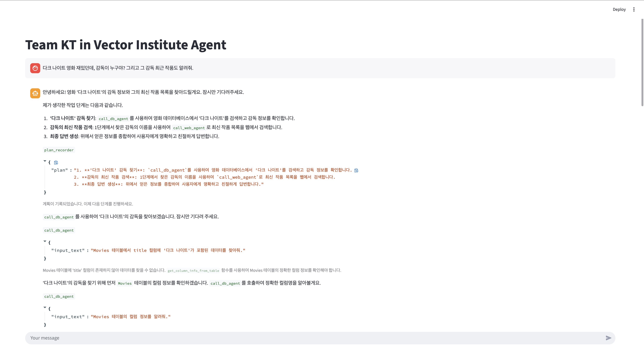Copy the "plan" string value to clipboard

(x=356, y=170)
